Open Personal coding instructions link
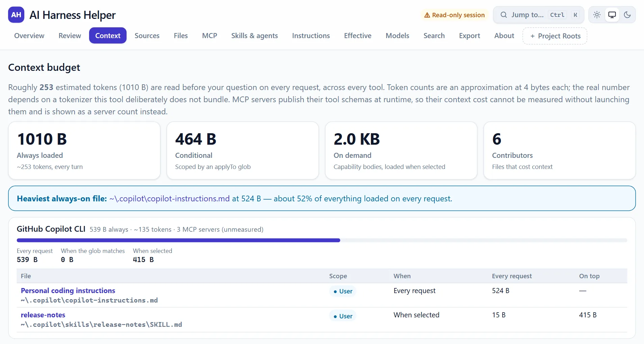Screen dimensions: 644x344 point(68,290)
